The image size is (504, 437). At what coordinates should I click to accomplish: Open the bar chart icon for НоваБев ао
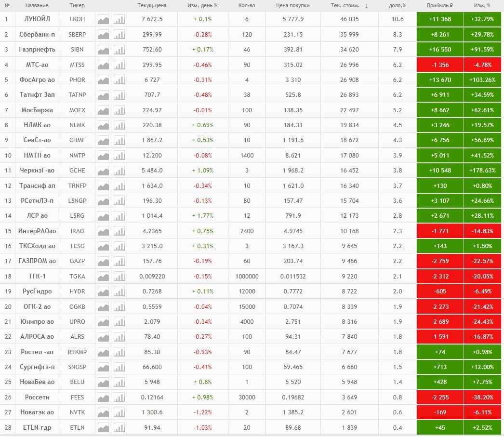coord(119,382)
